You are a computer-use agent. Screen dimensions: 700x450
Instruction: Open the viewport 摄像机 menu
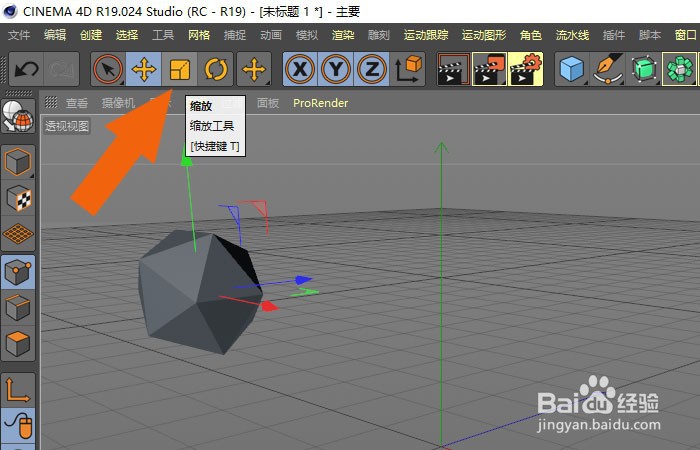click(x=118, y=103)
